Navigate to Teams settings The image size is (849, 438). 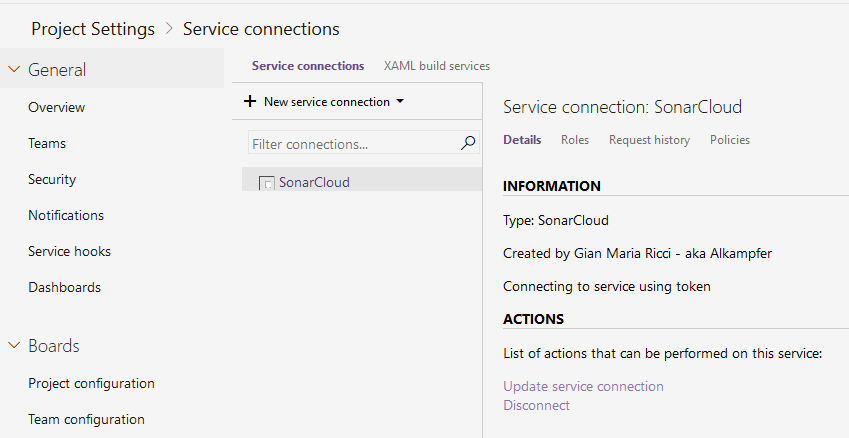(x=47, y=143)
